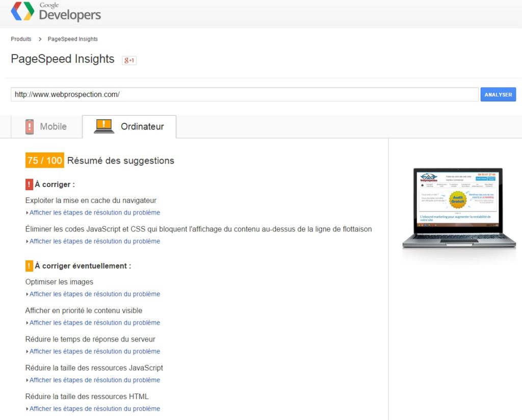Click the Afficher en priorité le contenu visible text

(x=84, y=310)
